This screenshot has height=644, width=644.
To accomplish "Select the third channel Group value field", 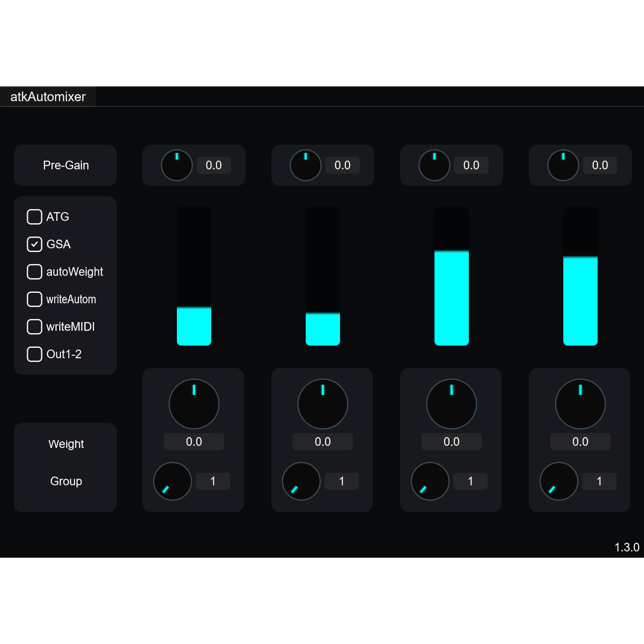I will (471, 481).
